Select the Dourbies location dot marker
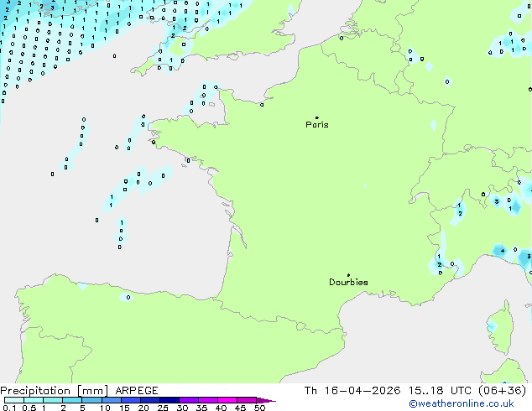The width and height of the screenshot is (532, 411). click(348, 275)
